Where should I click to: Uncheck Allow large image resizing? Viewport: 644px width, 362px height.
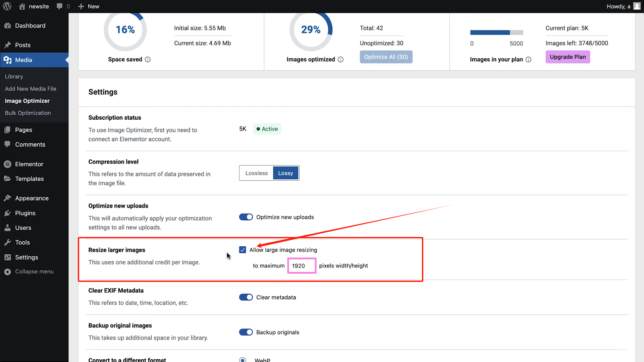point(242,250)
